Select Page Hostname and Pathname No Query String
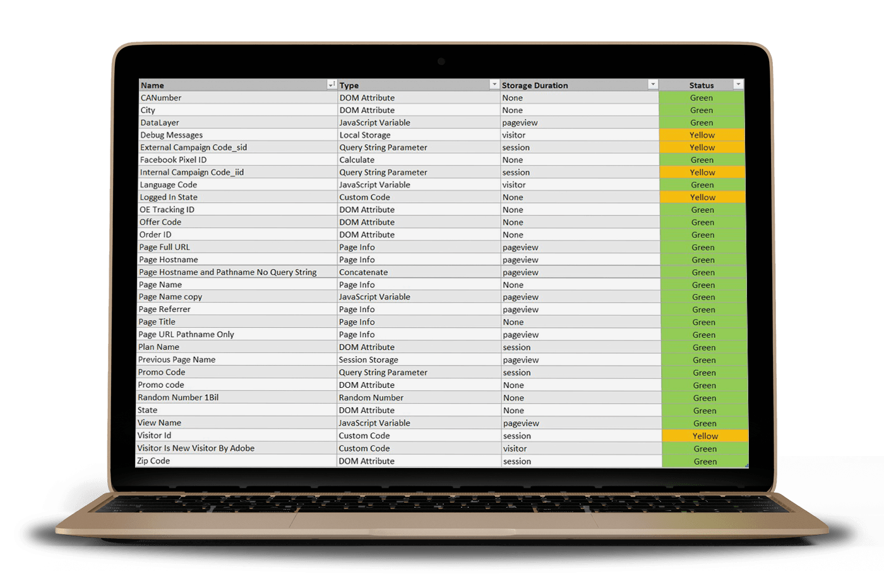Viewport: 884px width, 588px height. tap(228, 272)
